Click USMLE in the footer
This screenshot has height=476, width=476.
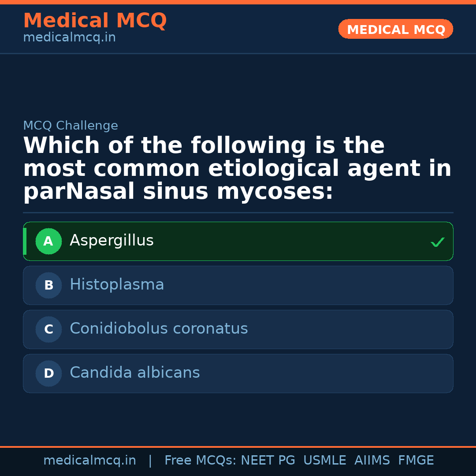coord(324,461)
